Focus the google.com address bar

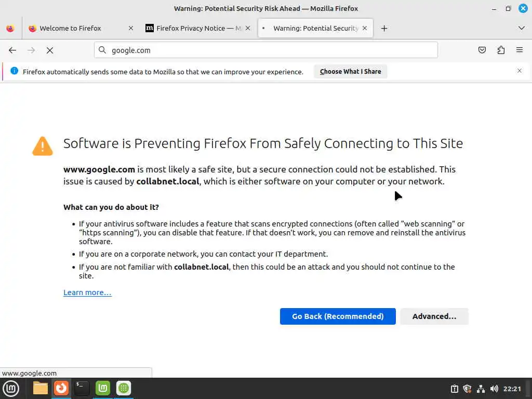pos(270,50)
